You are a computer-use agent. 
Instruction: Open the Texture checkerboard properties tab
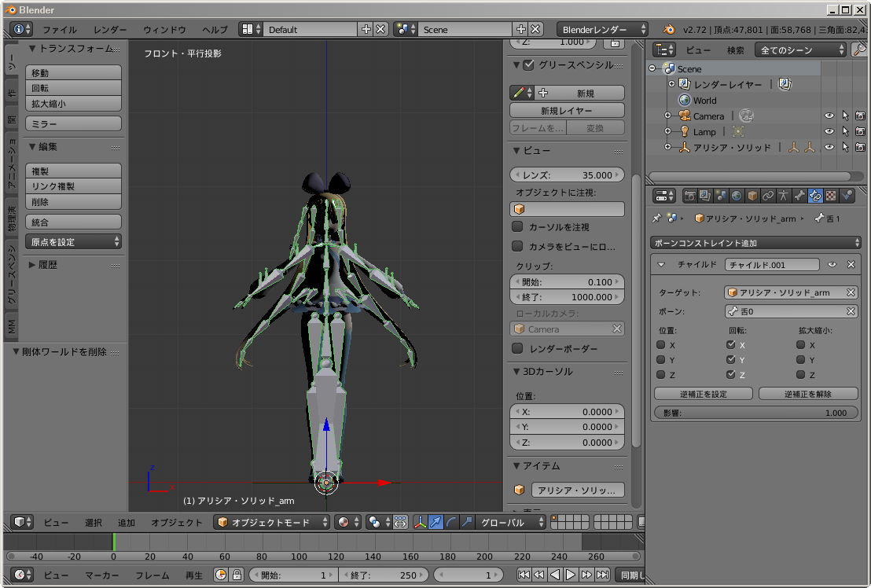[830, 196]
